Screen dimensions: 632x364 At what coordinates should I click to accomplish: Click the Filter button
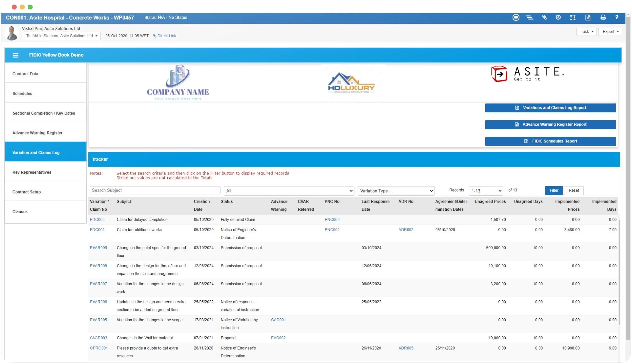554,190
